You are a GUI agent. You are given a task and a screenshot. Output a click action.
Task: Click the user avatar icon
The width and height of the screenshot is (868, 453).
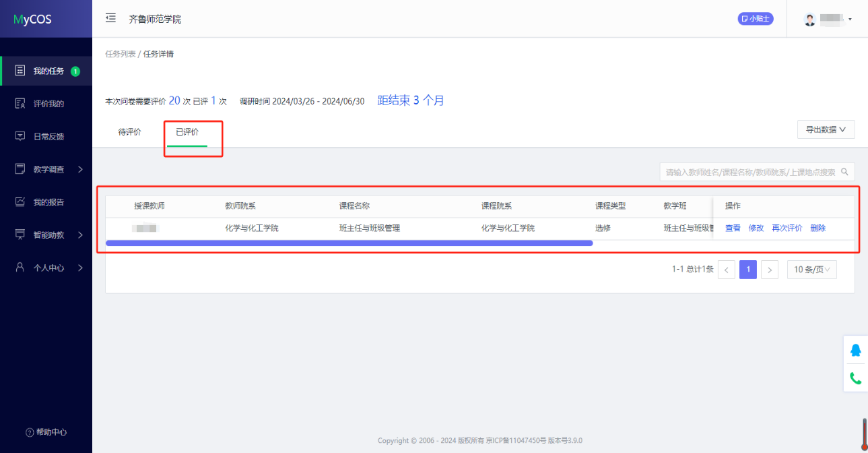[810, 20]
